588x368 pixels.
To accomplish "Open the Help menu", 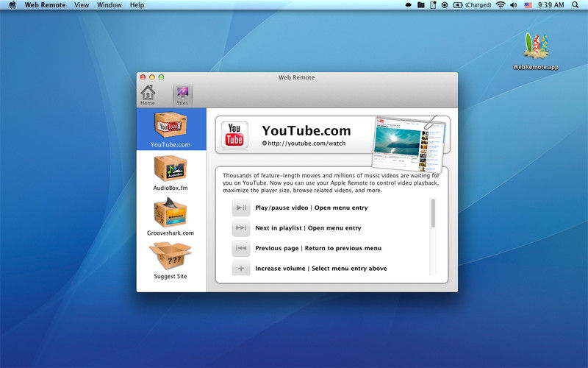I will pos(137,5).
